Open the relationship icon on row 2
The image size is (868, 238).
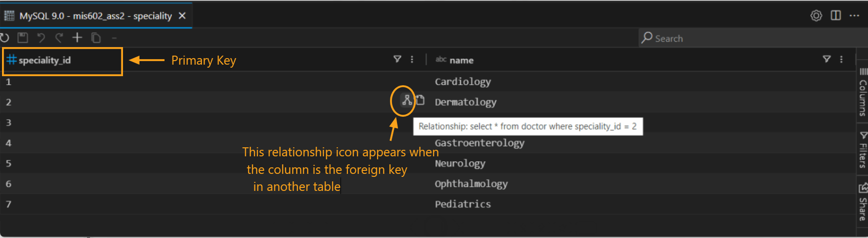point(407,100)
